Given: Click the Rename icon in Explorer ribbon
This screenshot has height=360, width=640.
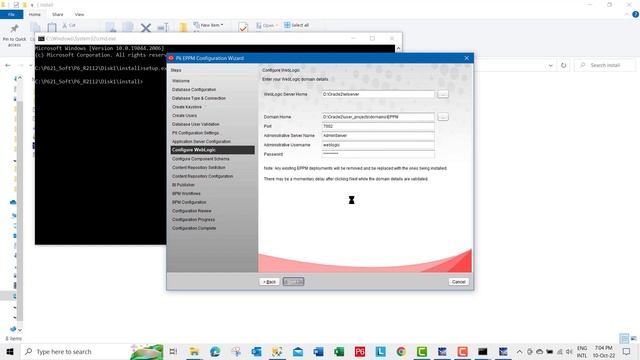Looking at the screenshot, I should (x=163, y=28).
